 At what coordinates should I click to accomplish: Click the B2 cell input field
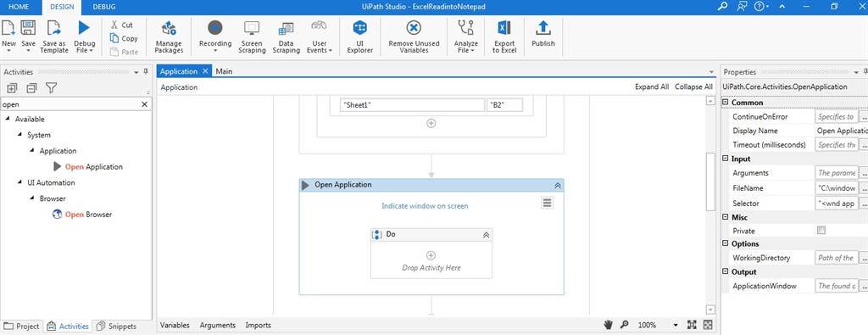tap(505, 104)
